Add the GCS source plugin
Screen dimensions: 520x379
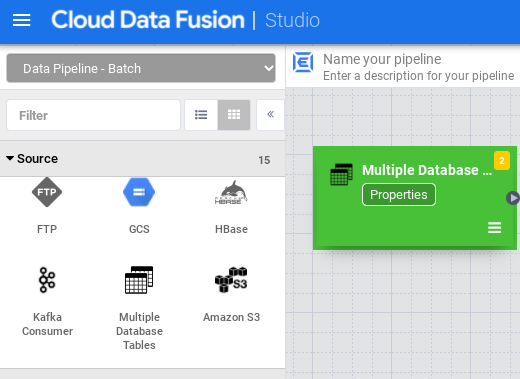(139, 206)
